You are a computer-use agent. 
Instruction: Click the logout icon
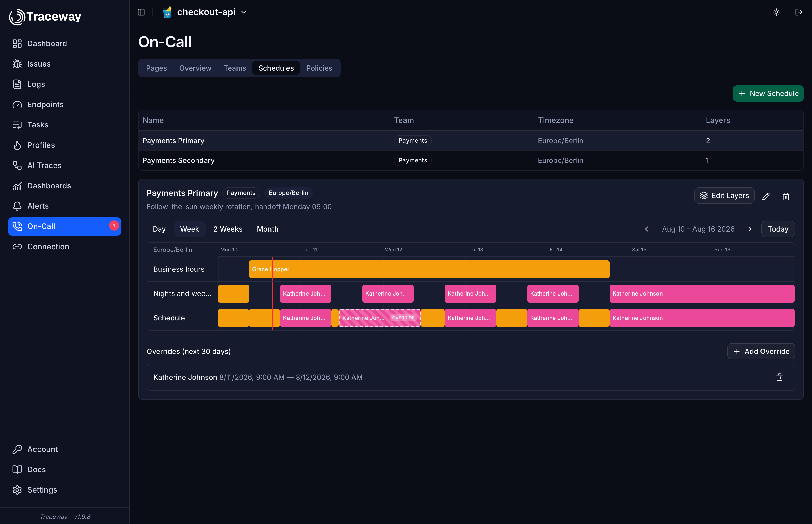tap(799, 12)
